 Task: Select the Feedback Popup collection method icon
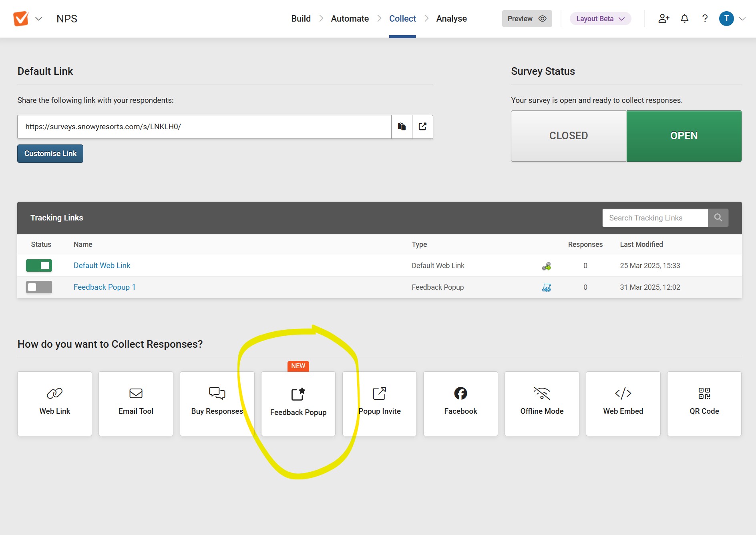(298, 403)
